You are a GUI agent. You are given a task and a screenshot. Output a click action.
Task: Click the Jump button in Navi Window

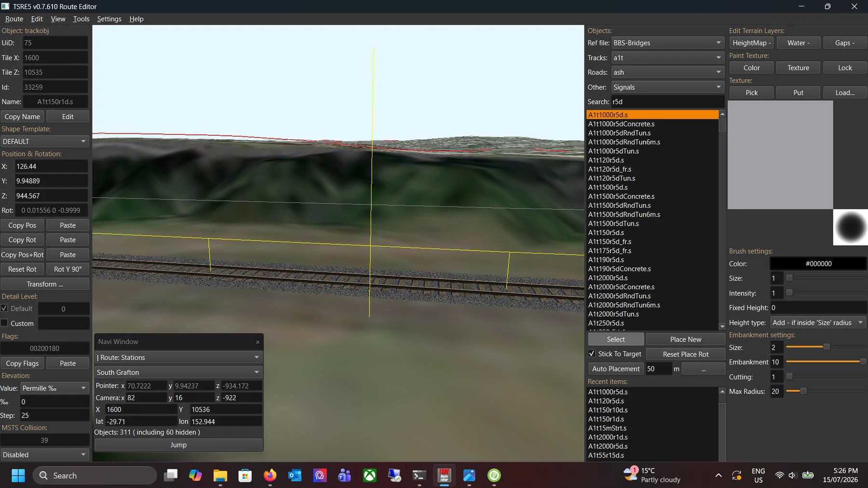tap(178, 445)
